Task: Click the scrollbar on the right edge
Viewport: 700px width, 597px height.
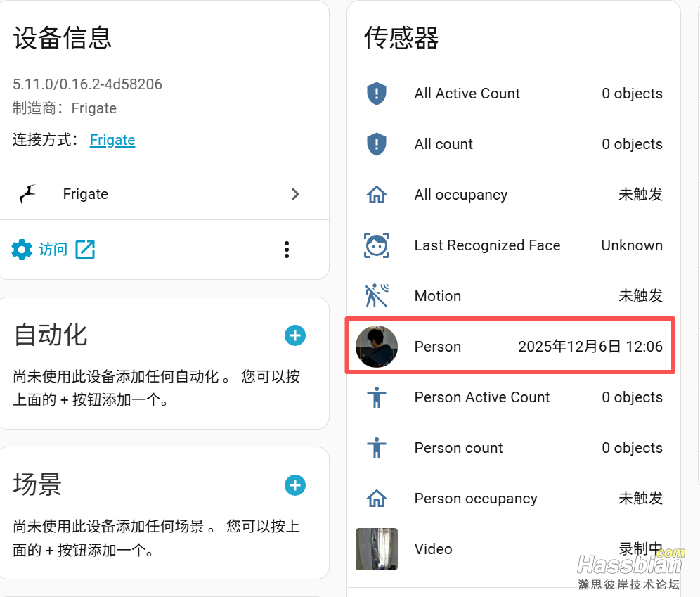Action: 696,281
